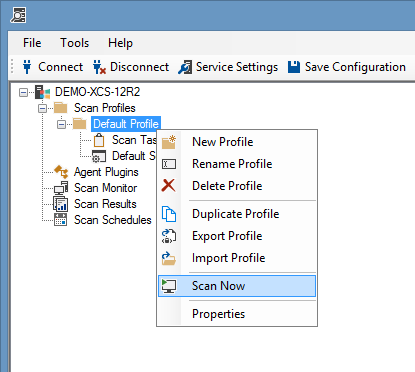Click the Export Profile icon
Screen dimensions: 415x372
(169, 236)
